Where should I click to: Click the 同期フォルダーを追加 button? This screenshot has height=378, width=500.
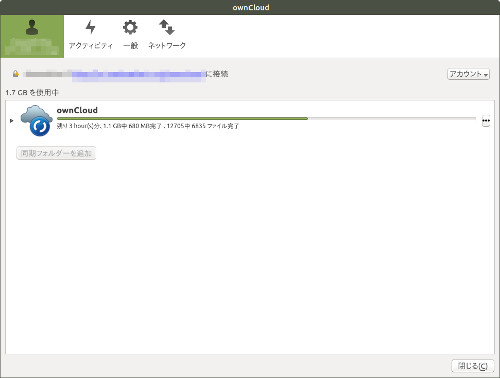point(56,153)
